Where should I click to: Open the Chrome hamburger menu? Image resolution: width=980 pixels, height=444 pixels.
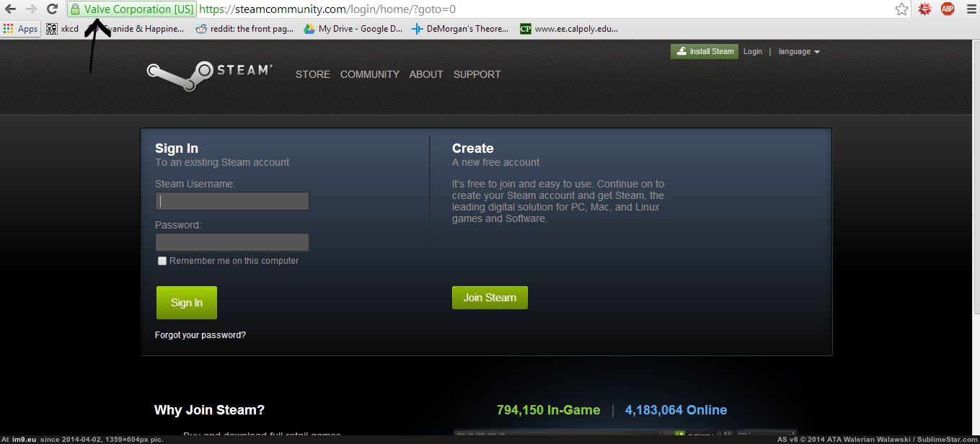click(x=969, y=9)
